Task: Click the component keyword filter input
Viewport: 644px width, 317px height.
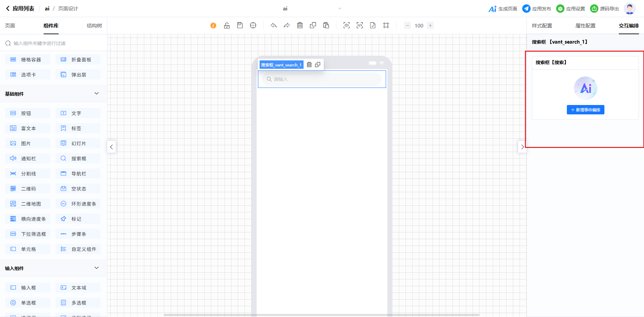Action: point(54,43)
